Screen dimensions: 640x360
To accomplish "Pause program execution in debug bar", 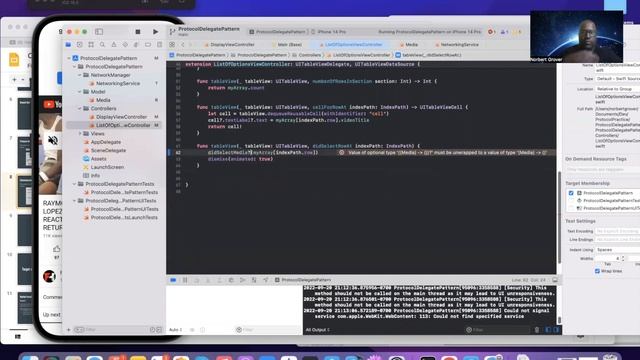I will tap(185, 280).
